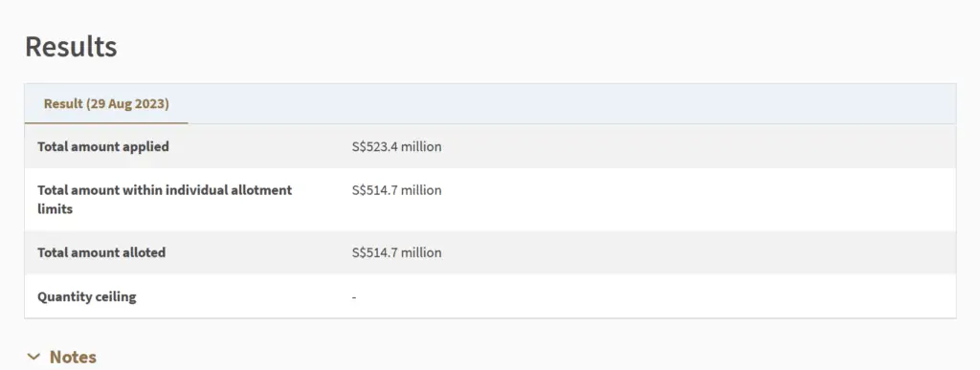
Task: Click empty tab strip beside Result tab
Action: tap(572, 103)
